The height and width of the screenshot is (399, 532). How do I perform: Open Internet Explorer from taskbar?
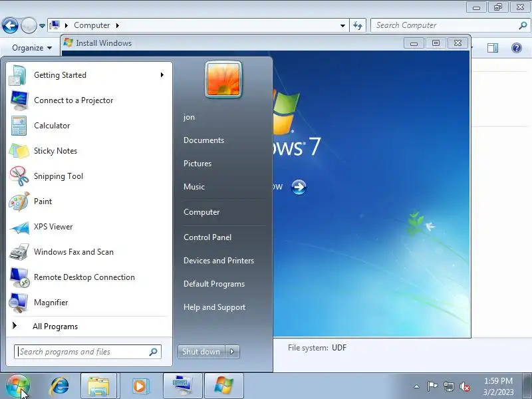coord(59,386)
